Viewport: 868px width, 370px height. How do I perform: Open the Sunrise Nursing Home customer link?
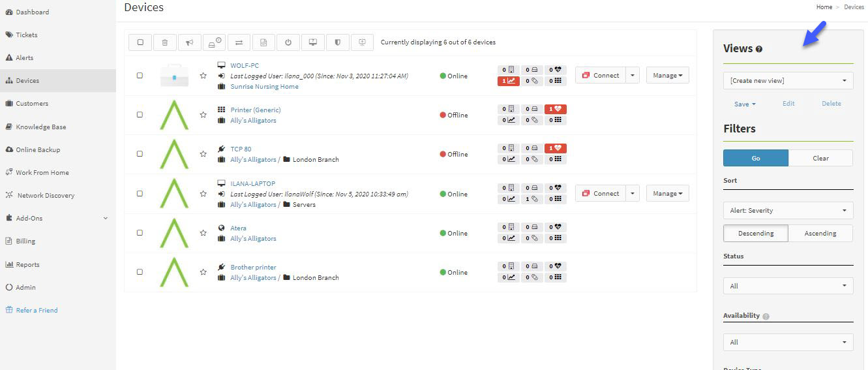tap(264, 86)
